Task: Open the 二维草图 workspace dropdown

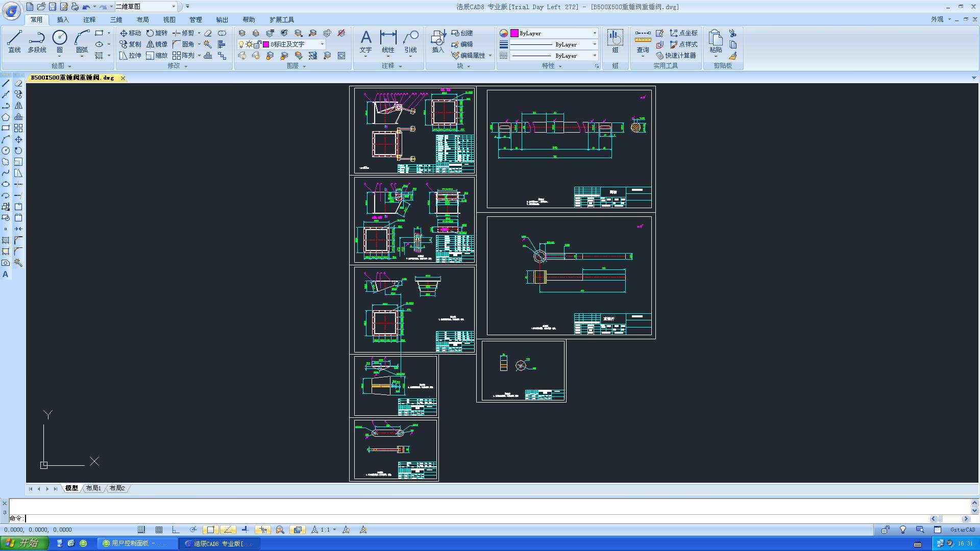Action: [x=174, y=7]
